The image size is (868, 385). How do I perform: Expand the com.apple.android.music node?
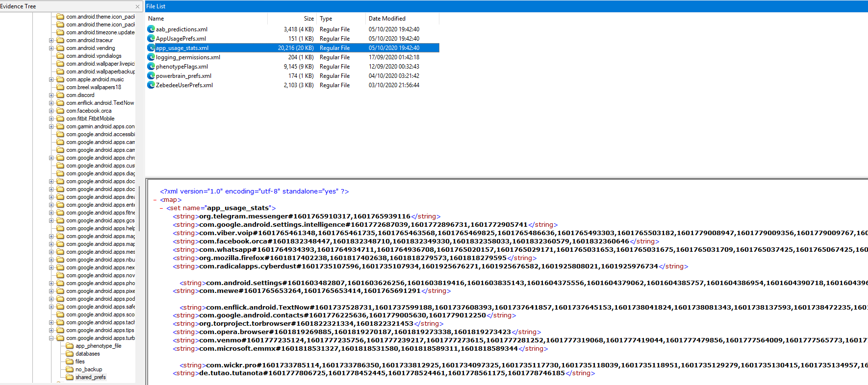pos(51,79)
